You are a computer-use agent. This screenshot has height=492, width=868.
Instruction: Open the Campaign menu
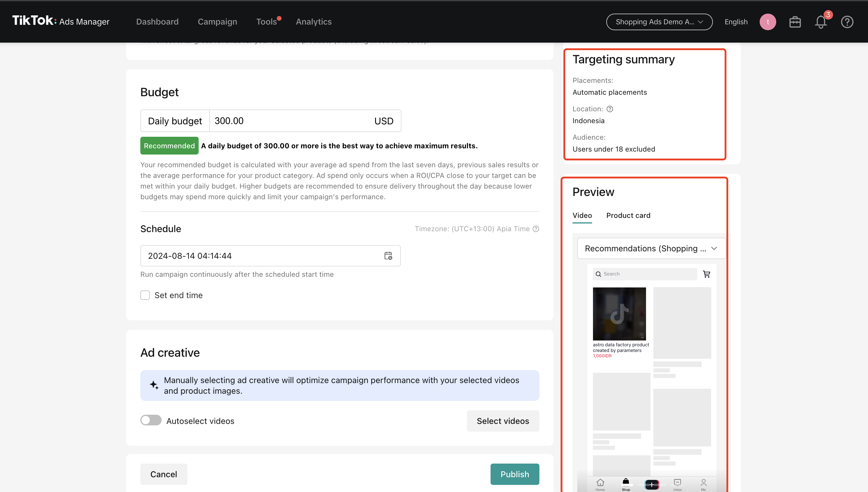pyautogui.click(x=217, y=22)
